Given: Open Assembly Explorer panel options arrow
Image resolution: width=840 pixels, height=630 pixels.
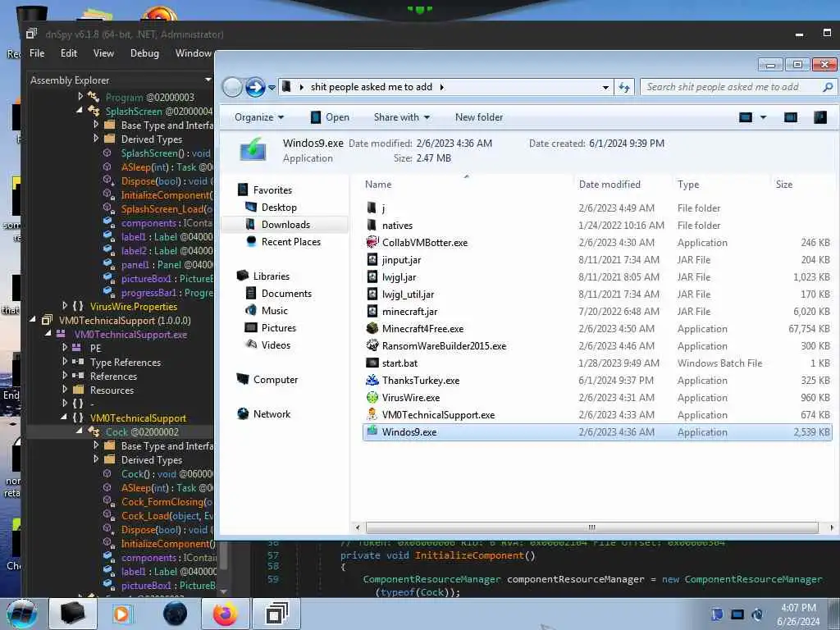Looking at the screenshot, I should click(x=208, y=80).
